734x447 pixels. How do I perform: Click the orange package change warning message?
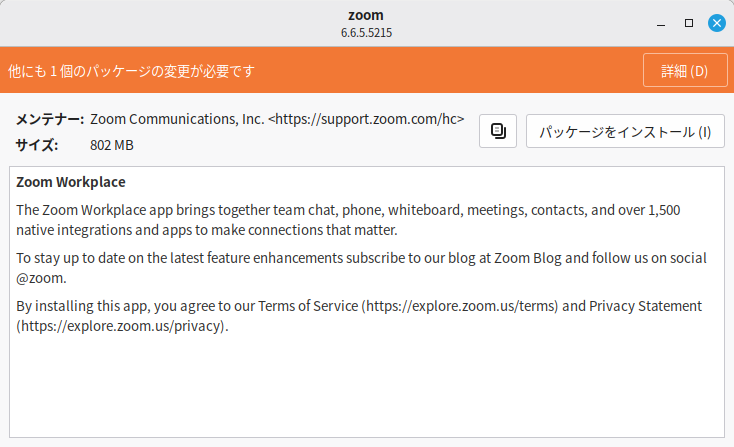pyautogui.click(x=132, y=71)
